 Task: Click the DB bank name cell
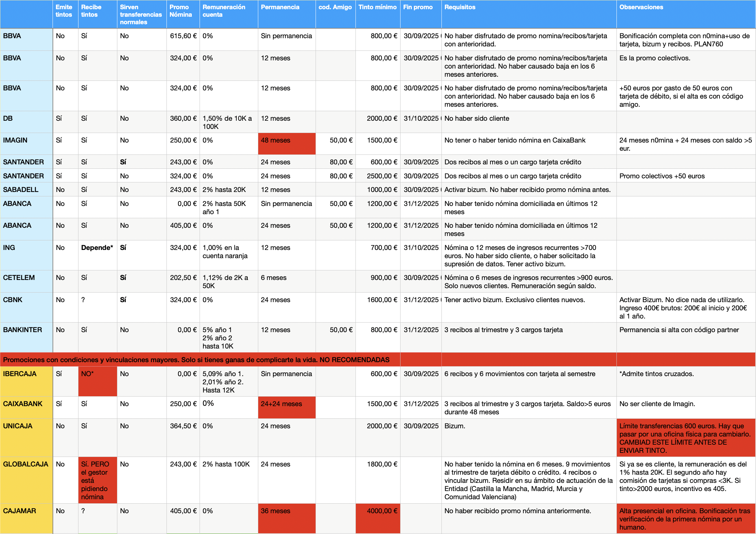click(27, 122)
